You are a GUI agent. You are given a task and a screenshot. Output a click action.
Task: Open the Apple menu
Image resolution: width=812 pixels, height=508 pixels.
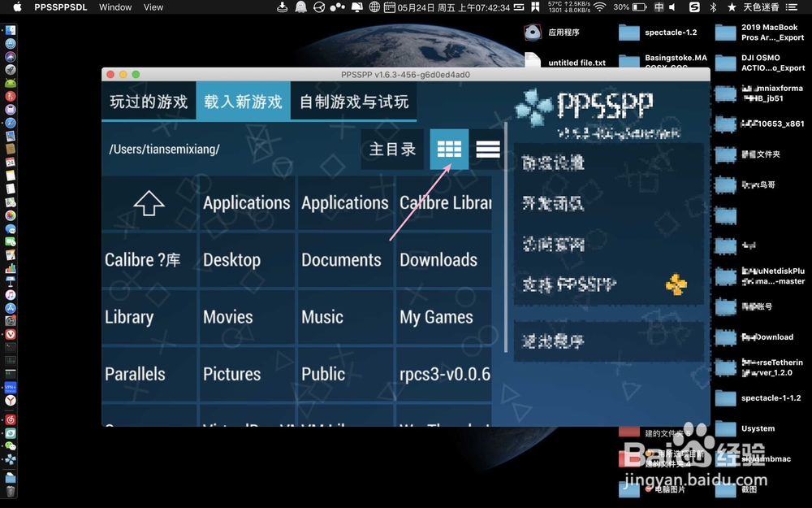point(18,7)
